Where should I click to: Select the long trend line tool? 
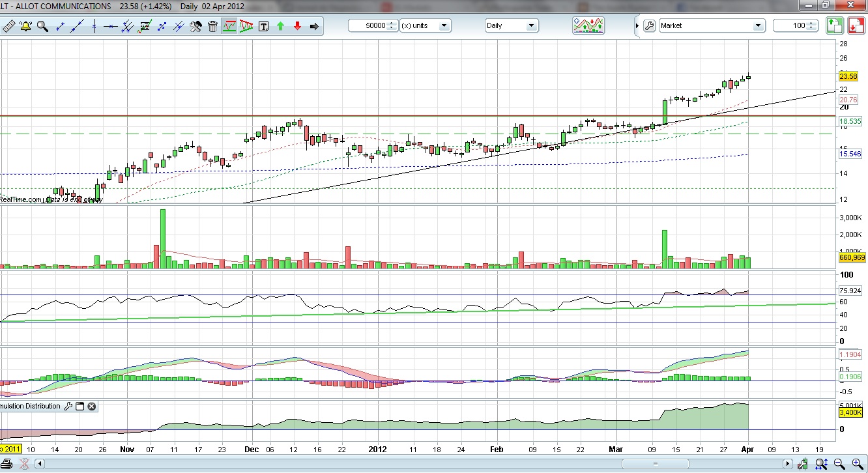[x=77, y=26]
